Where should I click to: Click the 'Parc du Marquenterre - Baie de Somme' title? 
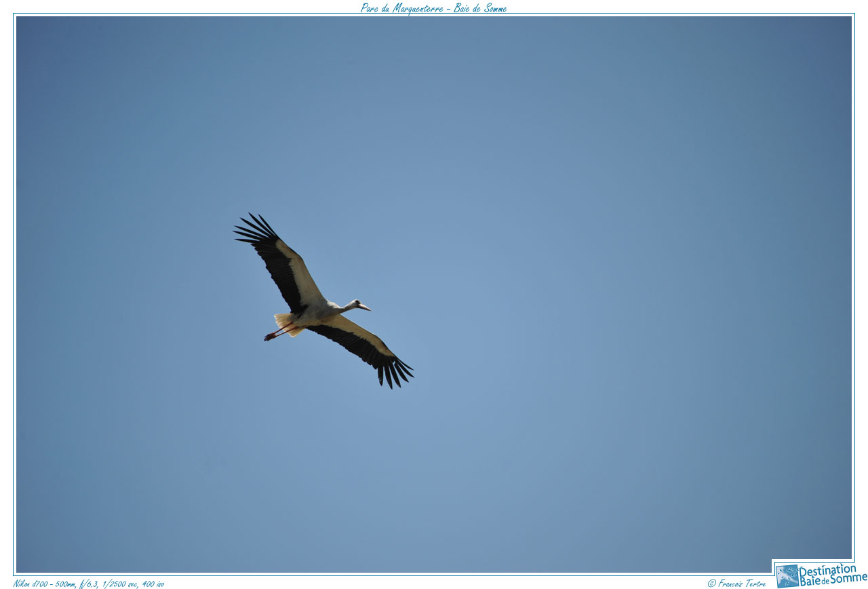tap(433, 8)
